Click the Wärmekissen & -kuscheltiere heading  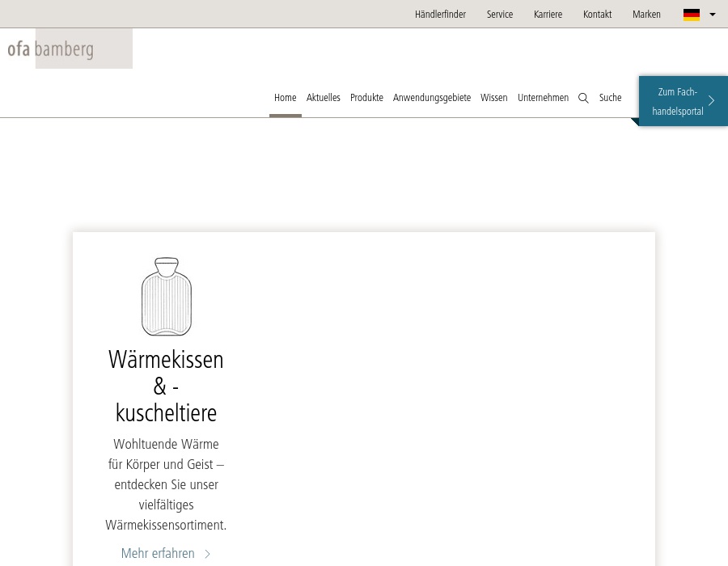pos(166,386)
